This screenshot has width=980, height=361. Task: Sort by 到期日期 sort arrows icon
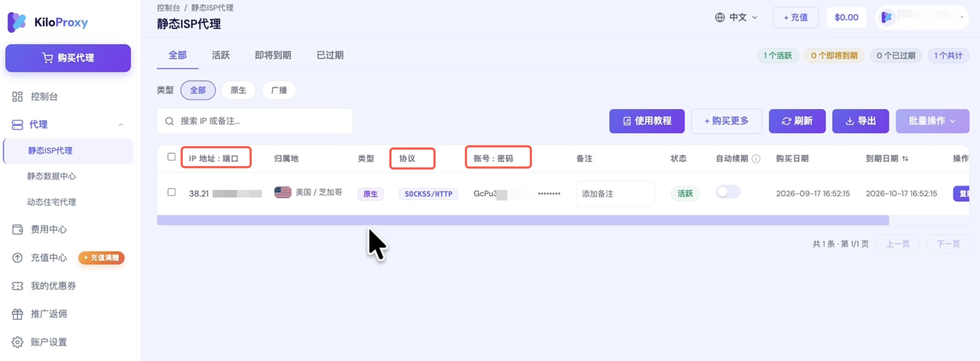coord(905,159)
